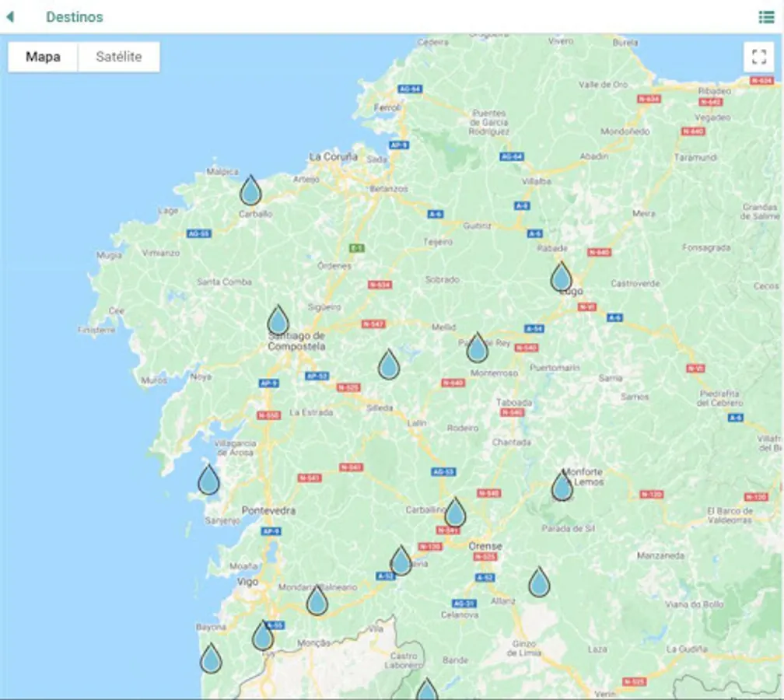Go back using the arrow beside Destinos
This screenshot has width=784, height=700.
coord(10,16)
